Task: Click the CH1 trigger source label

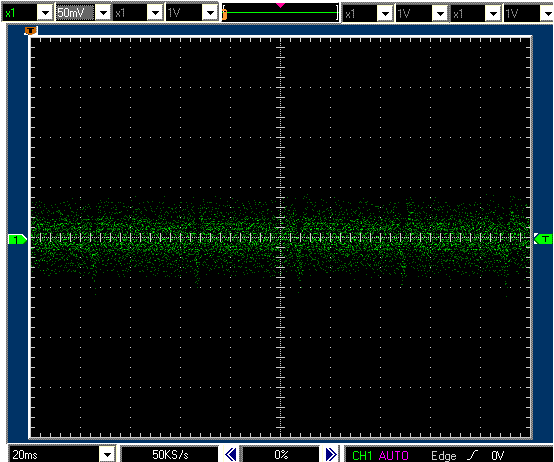Action: click(x=362, y=455)
